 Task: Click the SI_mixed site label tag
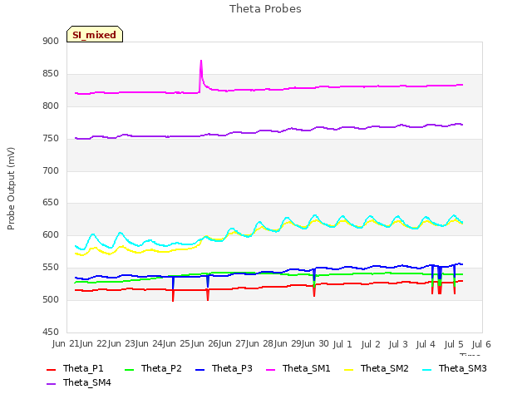pyautogui.click(x=95, y=34)
